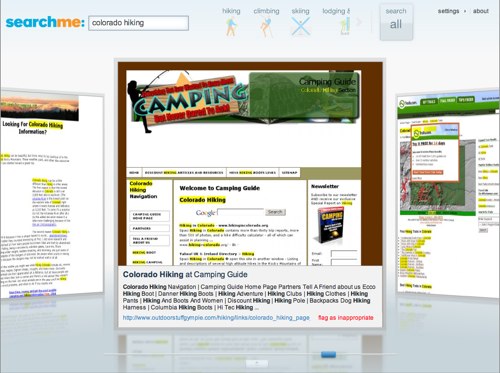Viewport: 500px width, 373px height.
Task: Select the climbing category icon
Action: [x=266, y=27]
